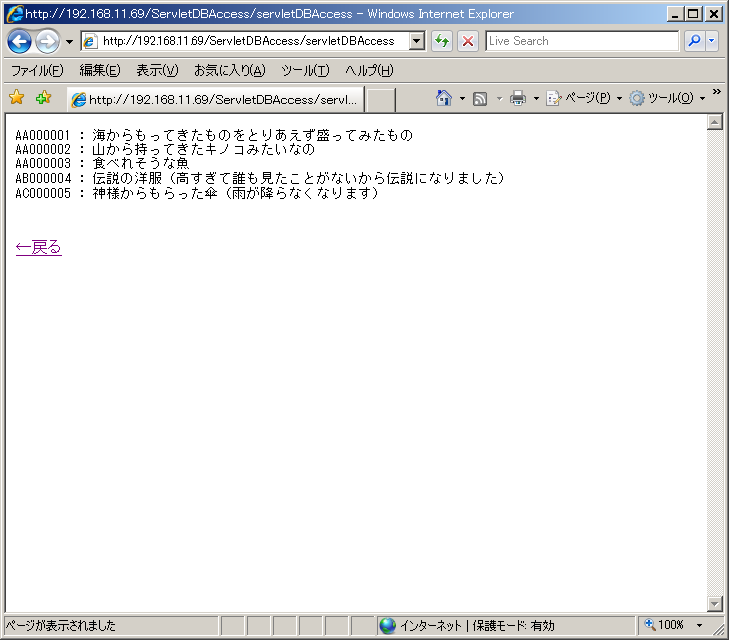Click the Internet Explorer title bar icon
729x640 pixels.
[x=14, y=14]
